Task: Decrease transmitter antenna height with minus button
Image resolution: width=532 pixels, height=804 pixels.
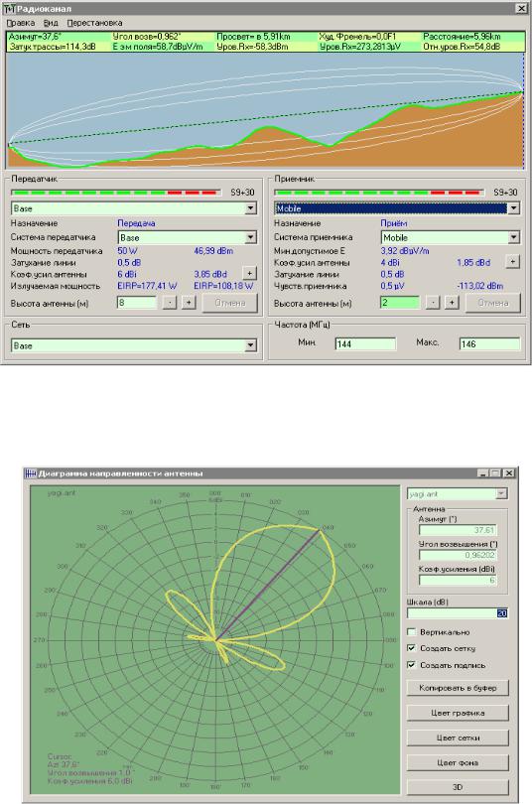Action: click(169, 303)
